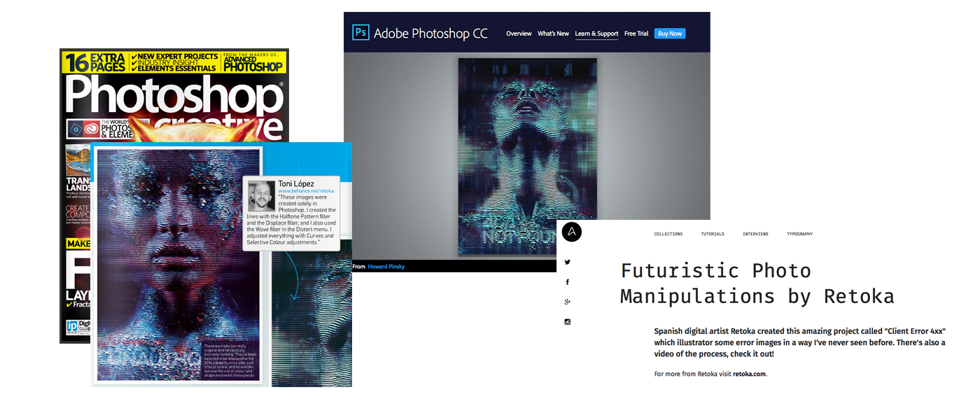Click the Advanced Photoshop banner on magazine
980x420 pixels.
(253, 64)
